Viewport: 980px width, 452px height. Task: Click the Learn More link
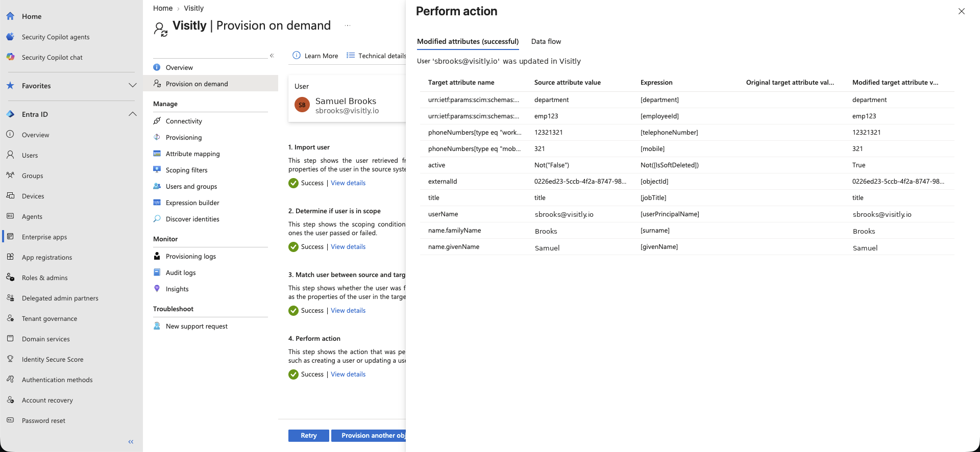coord(315,56)
